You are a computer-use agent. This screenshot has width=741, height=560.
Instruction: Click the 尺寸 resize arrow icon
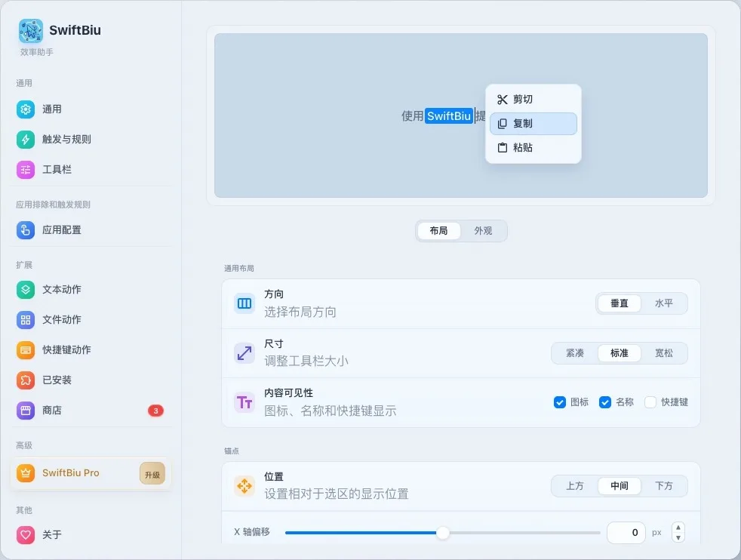(x=244, y=353)
